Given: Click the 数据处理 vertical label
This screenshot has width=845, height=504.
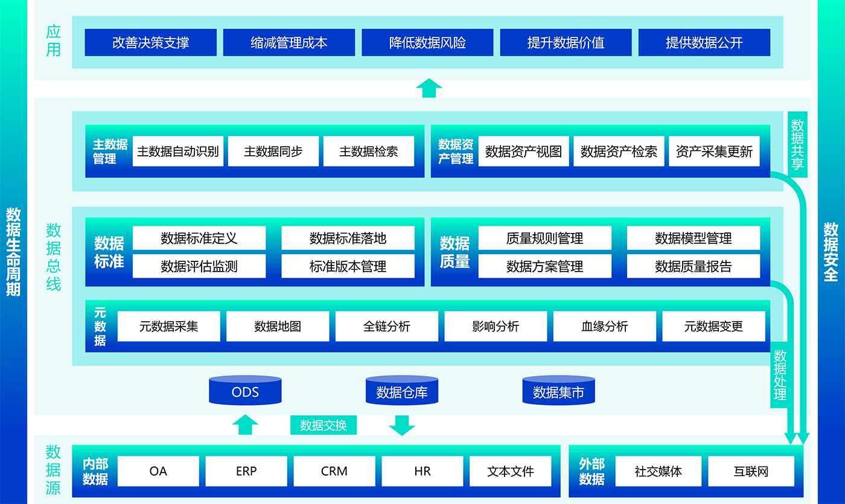Looking at the screenshot, I should [x=780, y=375].
